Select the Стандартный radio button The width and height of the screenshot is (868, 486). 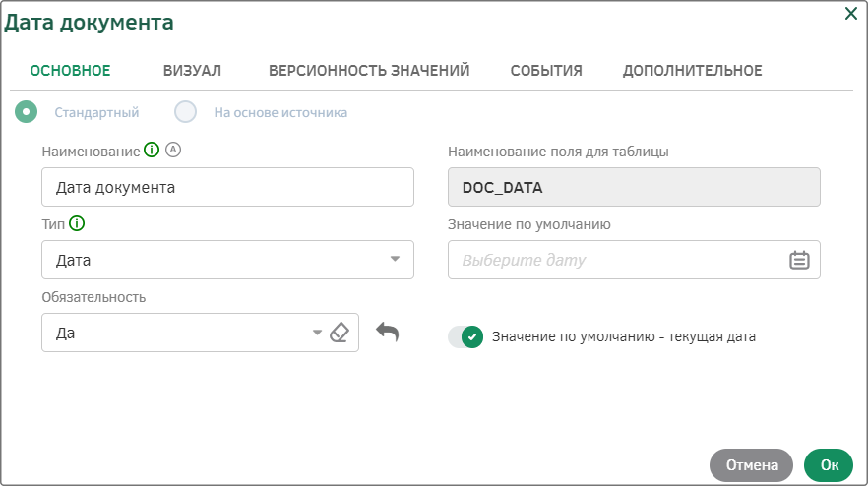pos(26,112)
